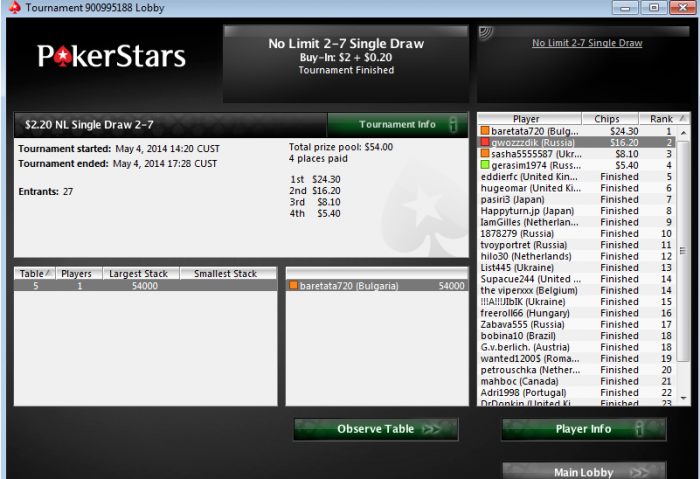Go to Main Lobby

(x=584, y=471)
